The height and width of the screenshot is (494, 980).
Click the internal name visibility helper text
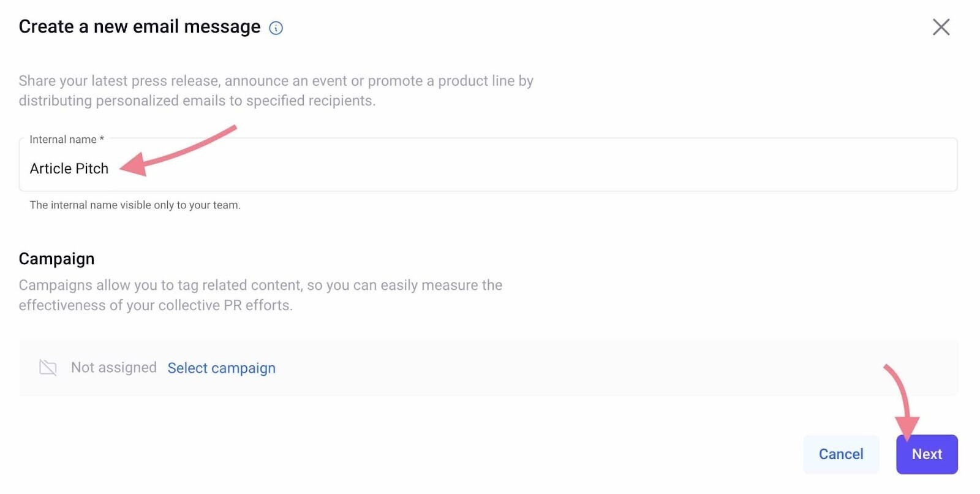pyautogui.click(x=135, y=205)
